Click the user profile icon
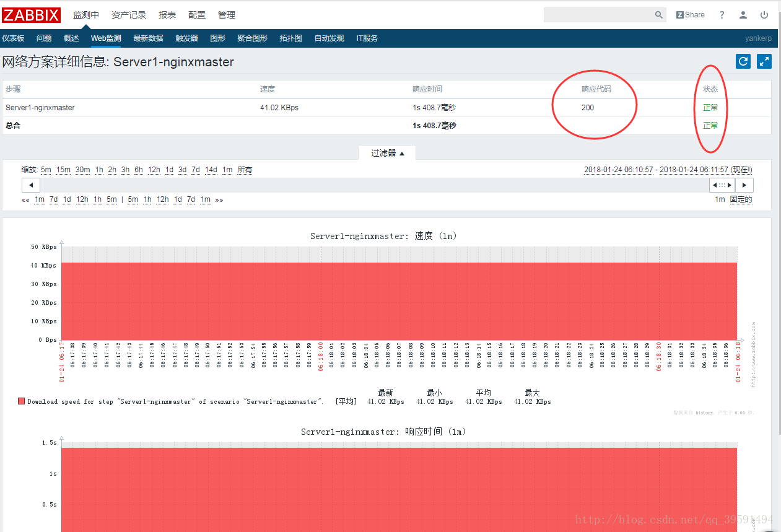 743,14
